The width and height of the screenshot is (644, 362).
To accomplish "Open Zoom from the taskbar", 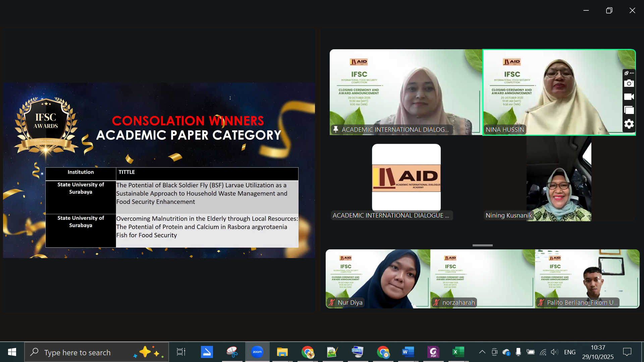I will [257, 352].
